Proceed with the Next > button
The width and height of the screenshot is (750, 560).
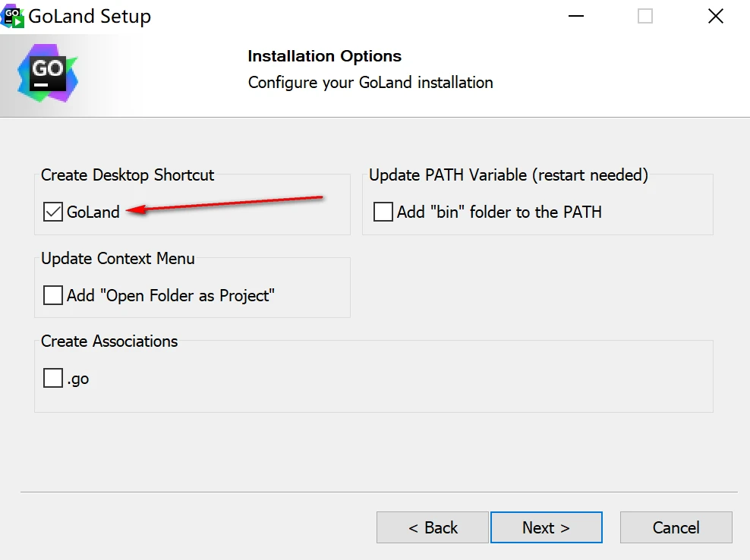(547, 527)
